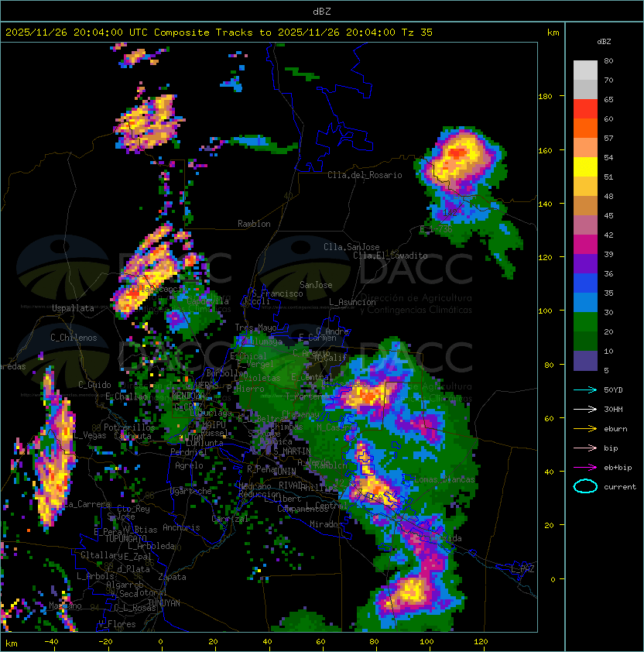Screen dimensions: 644x652
Task: Select the yellow 51-54 dBZ swatch
Action: click(x=585, y=166)
